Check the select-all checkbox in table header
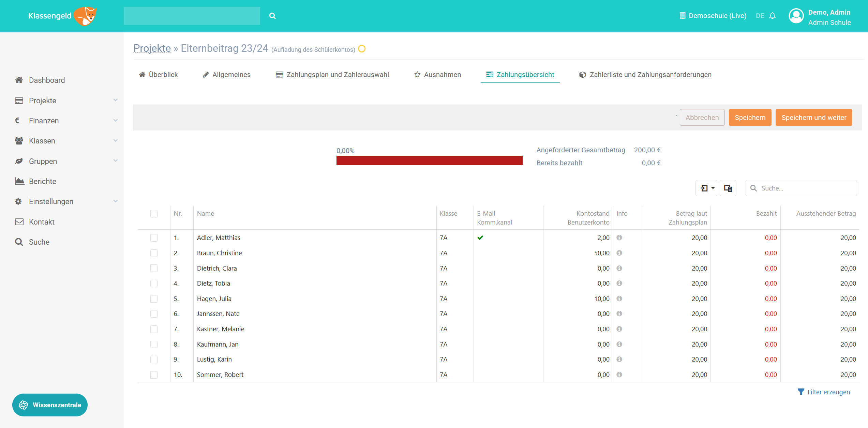The width and height of the screenshot is (868, 428). 154,214
